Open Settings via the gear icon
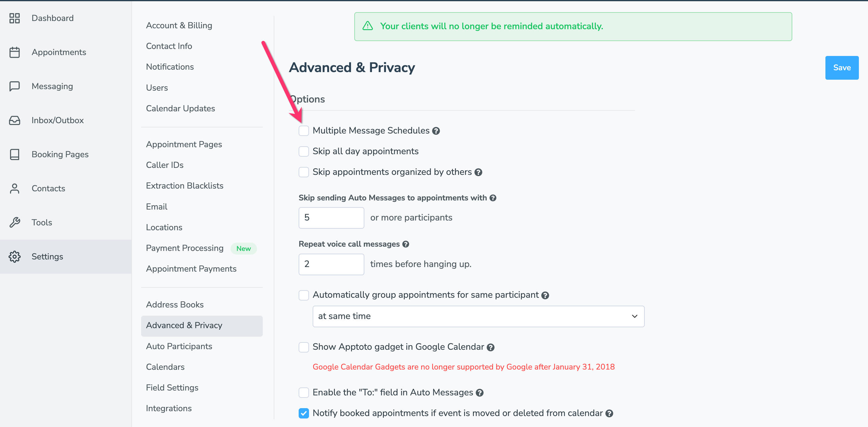Viewport: 868px width, 427px height. [15, 256]
